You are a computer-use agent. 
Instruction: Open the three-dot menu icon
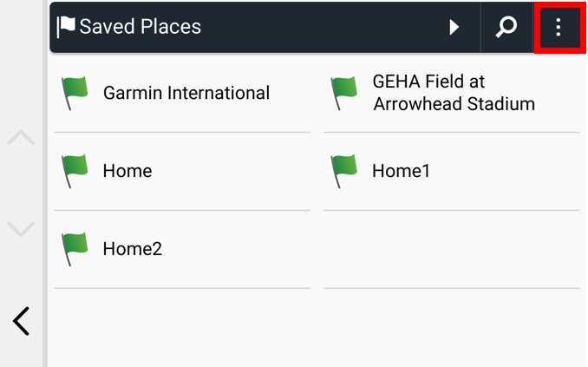[559, 28]
